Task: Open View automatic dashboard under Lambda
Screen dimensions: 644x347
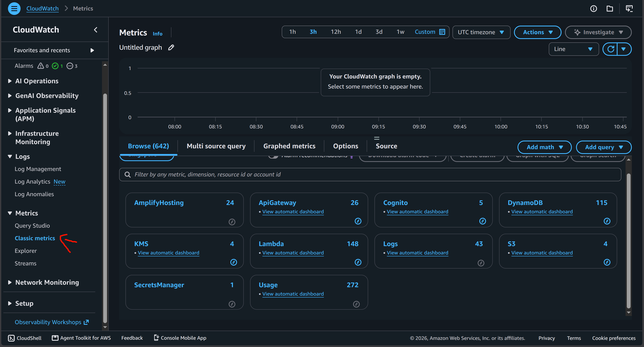Action: (293, 253)
